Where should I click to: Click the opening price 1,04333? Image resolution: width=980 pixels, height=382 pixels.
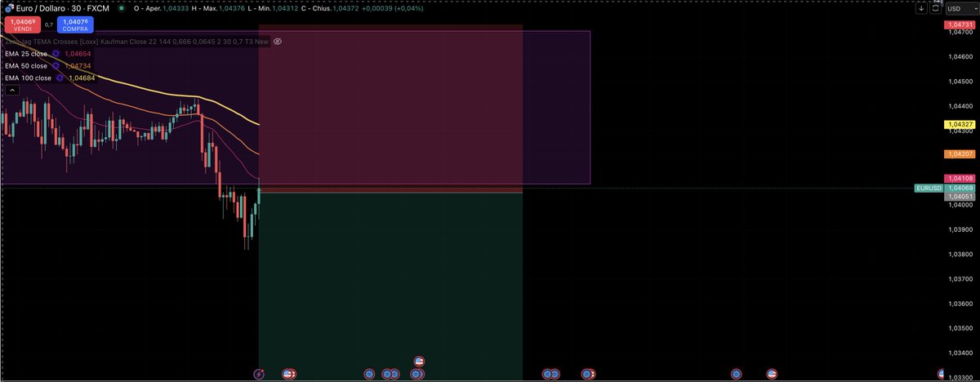click(x=176, y=8)
